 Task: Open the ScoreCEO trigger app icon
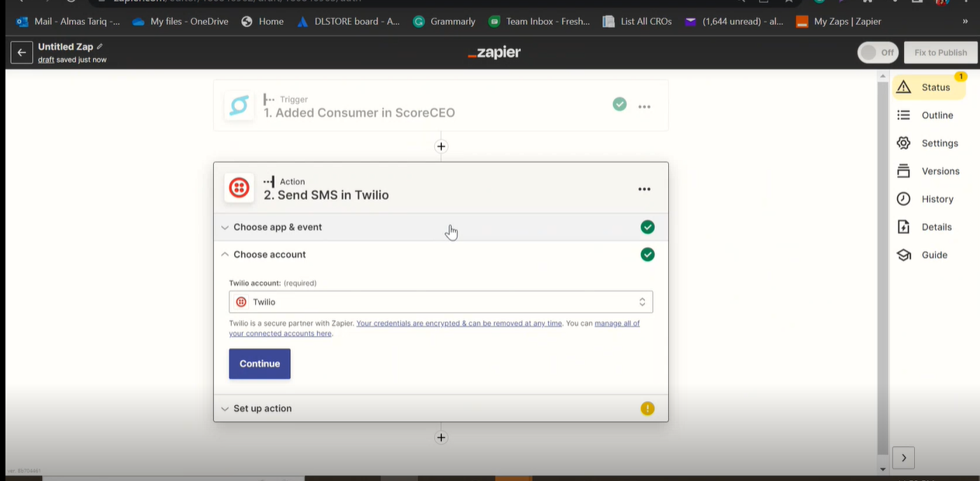[239, 105]
